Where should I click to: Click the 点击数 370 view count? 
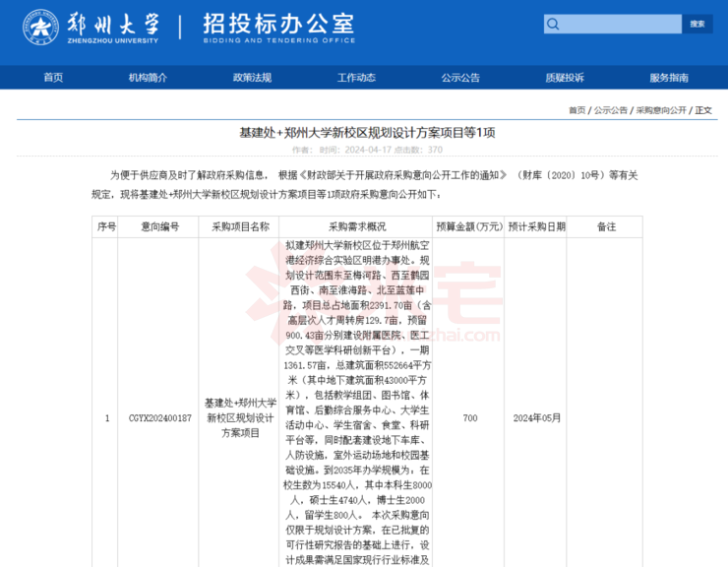[418, 150]
